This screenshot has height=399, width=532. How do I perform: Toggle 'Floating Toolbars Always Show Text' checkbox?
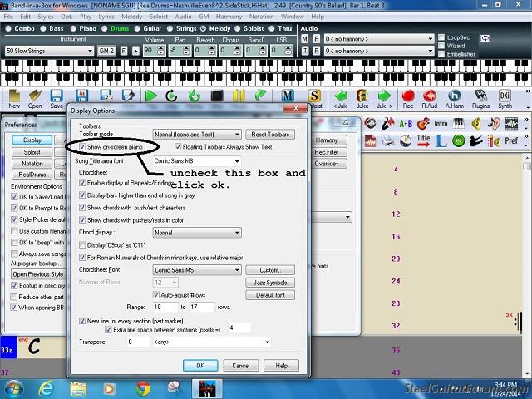click(177, 147)
